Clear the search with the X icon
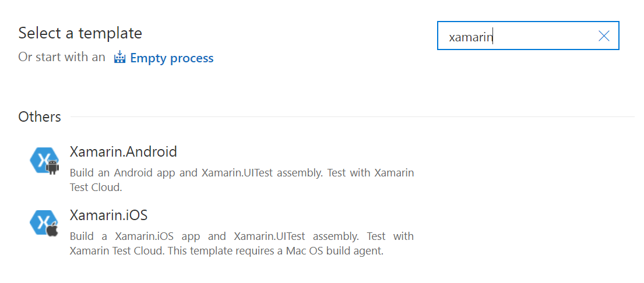 [604, 36]
